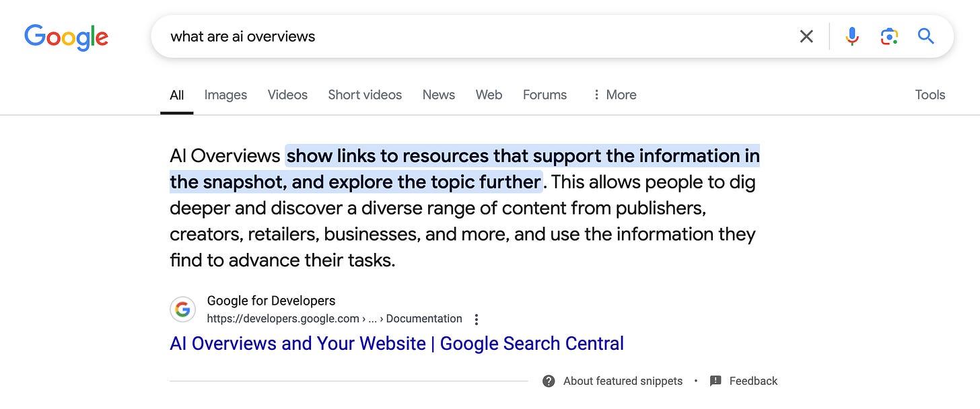Image resolution: width=980 pixels, height=409 pixels.
Task: Switch to the News tab
Action: [439, 95]
